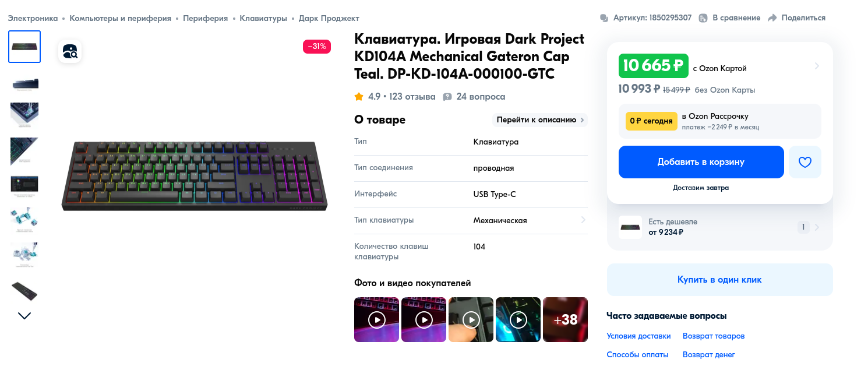The height and width of the screenshot is (366, 868).
Task: Go to Периферия breadcrumb
Action: 205,18
